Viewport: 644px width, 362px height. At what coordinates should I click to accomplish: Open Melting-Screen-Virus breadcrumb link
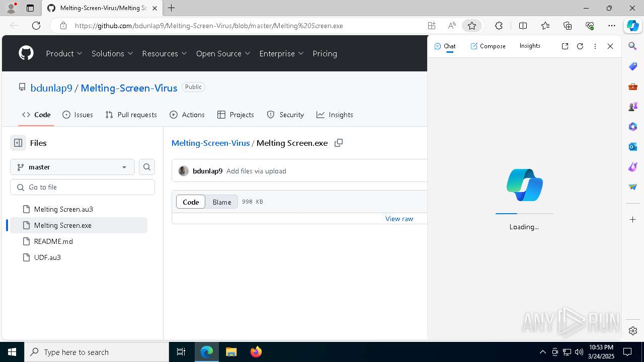pyautogui.click(x=210, y=143)
